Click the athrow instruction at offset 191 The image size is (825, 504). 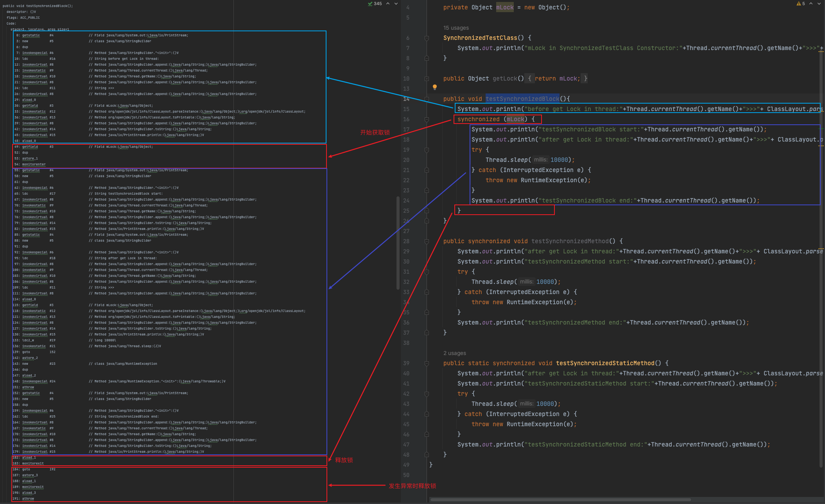coord(28,499)
